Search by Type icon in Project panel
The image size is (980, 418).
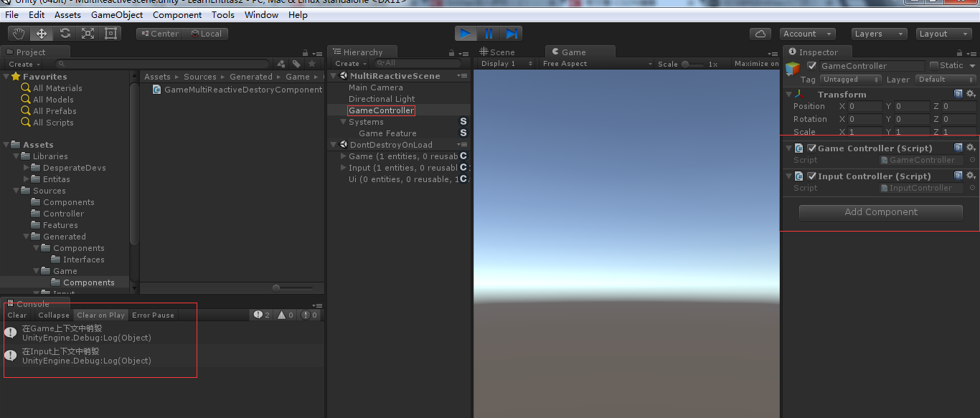click(x=281, y=64)
